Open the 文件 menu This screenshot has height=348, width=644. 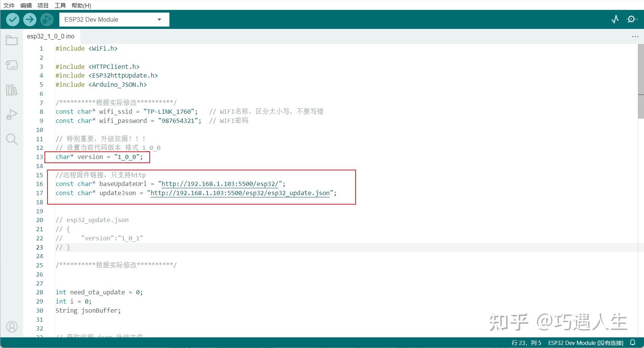pos(9,5)
